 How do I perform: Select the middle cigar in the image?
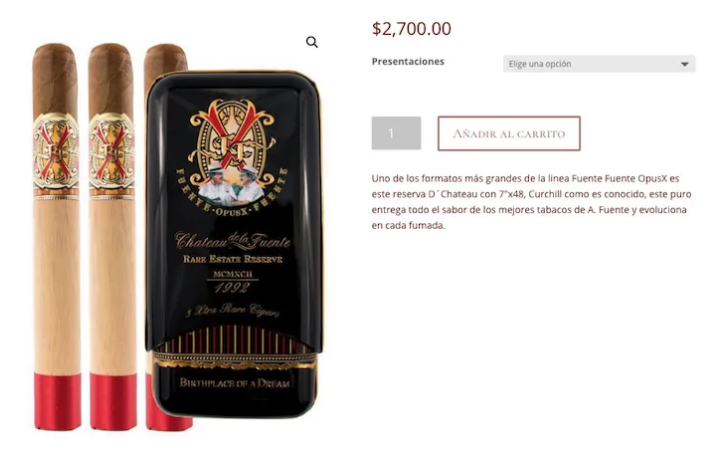[112, 237]
